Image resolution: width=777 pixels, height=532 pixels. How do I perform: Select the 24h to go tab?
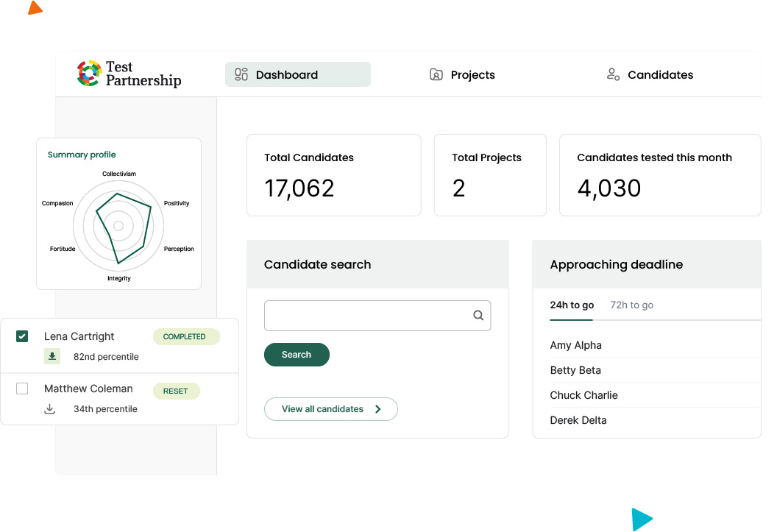(572, 305)
